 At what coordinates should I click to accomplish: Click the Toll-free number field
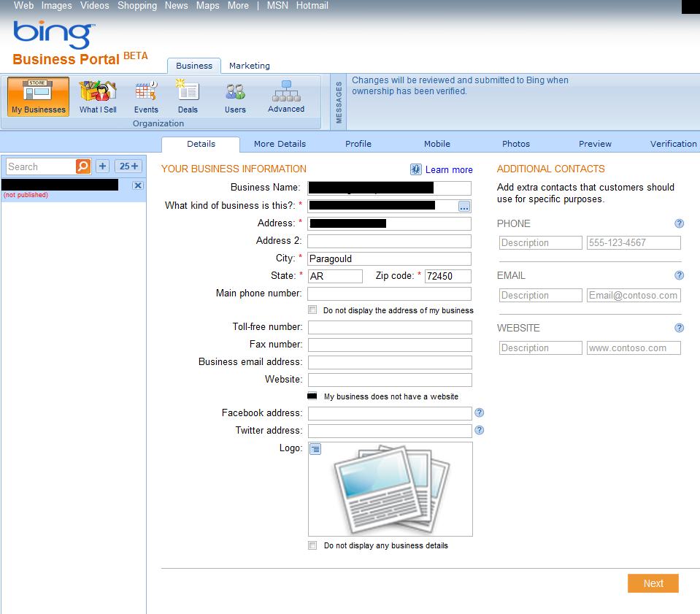coord(390,327)
